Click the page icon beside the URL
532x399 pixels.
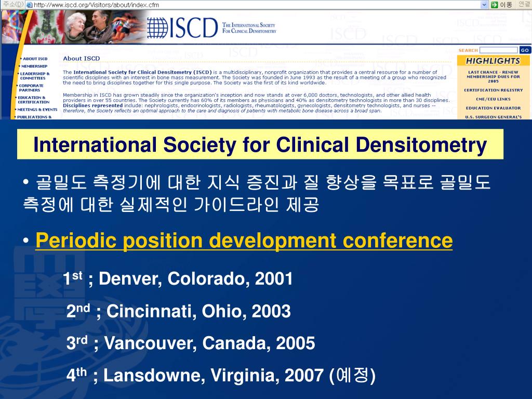(30, 5)
